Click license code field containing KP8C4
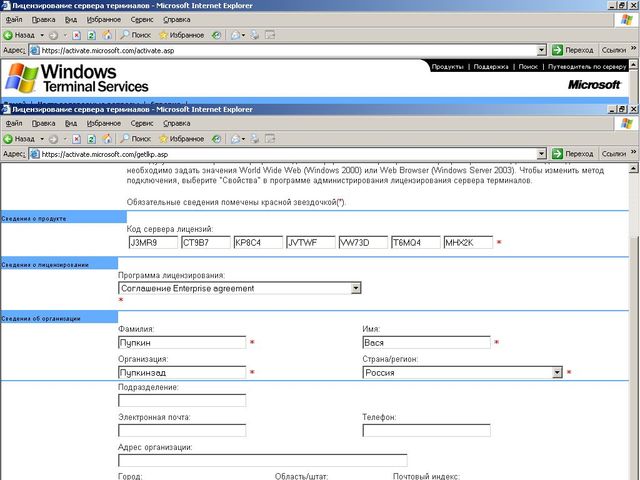Screen dimensions: 640x480 [258, 242]
